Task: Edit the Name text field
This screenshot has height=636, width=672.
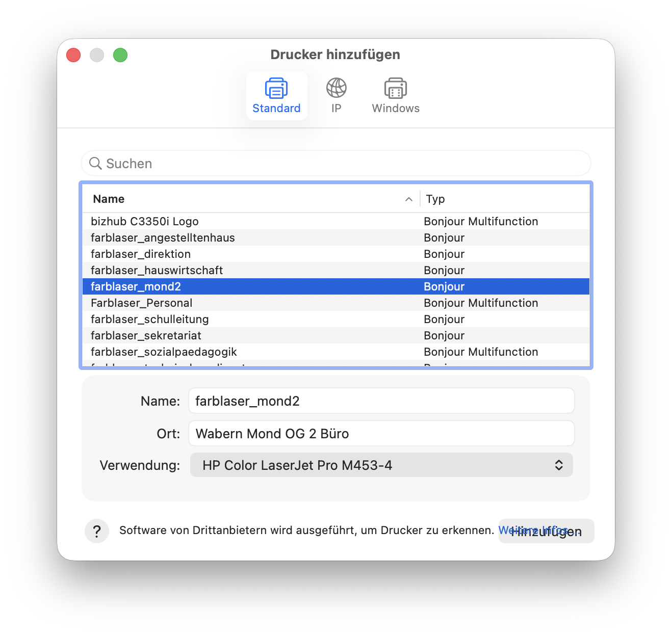Action: tap(381, 401)
